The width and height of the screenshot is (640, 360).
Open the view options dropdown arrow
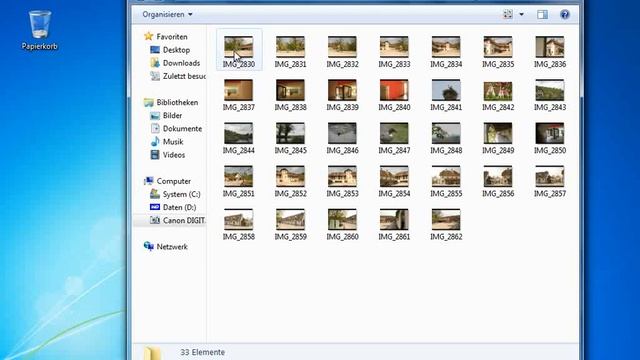521,14
